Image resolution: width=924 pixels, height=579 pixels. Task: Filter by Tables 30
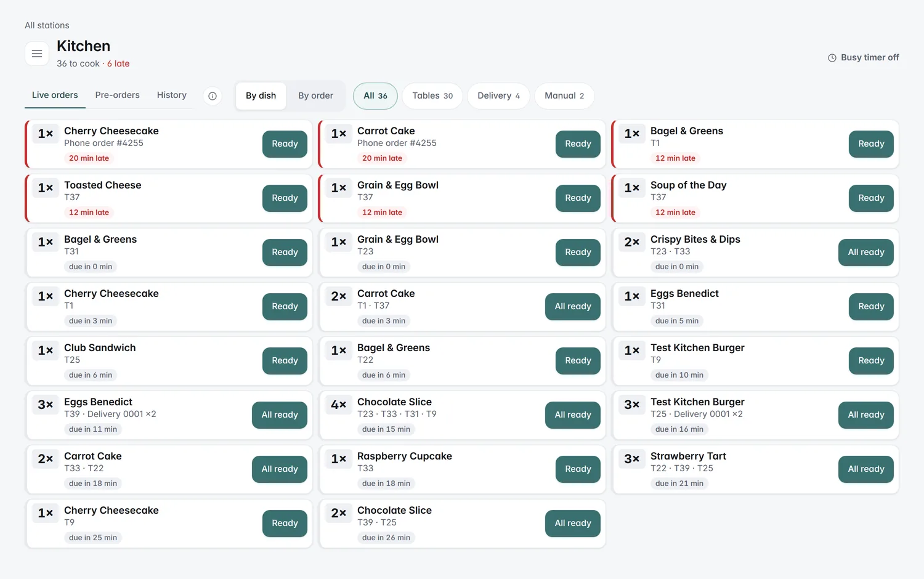tap(432, 95)
